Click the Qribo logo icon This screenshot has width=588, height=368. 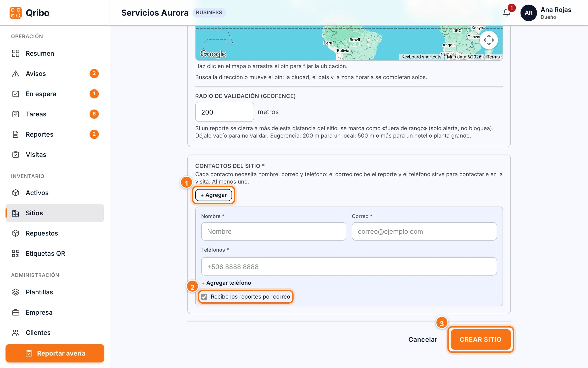(16, 13)
